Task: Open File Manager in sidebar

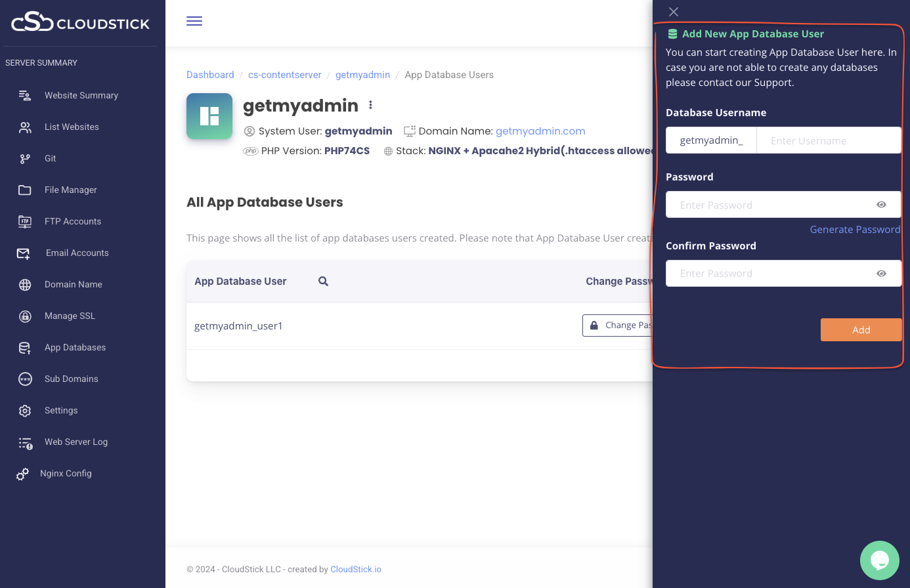Action: [70, 190]
